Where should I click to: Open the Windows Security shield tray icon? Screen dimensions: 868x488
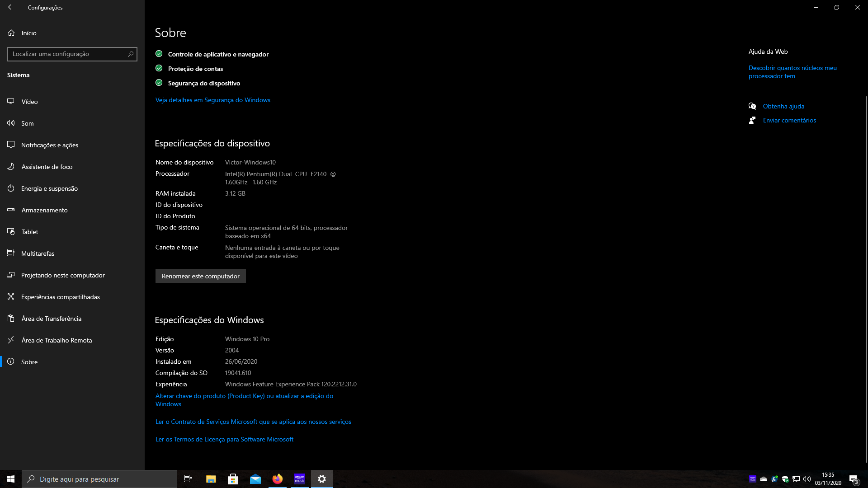(785, 479)
